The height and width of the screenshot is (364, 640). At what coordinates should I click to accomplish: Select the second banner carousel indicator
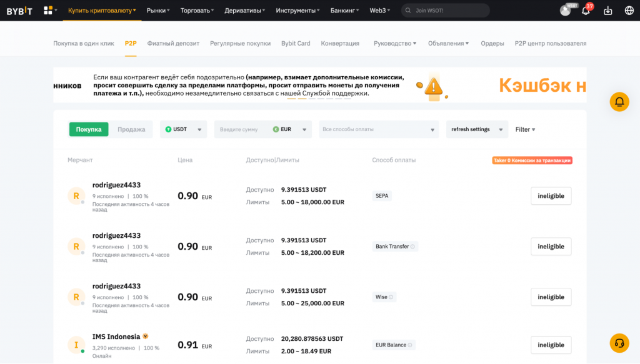click(x=302, y=99)
